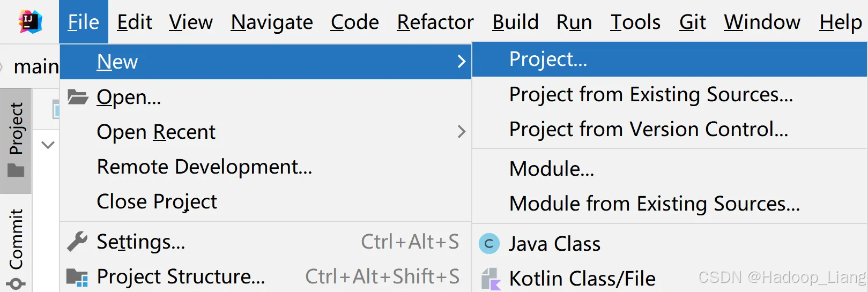Click the Java Class circle C icon
Screen dimensions: 868x292
[488, 244]
